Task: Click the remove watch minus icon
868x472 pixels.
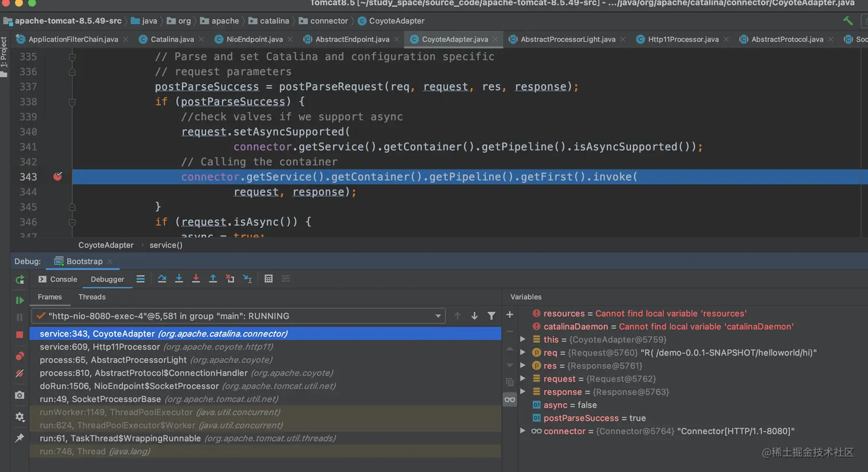Action: [x=510, y=331]
